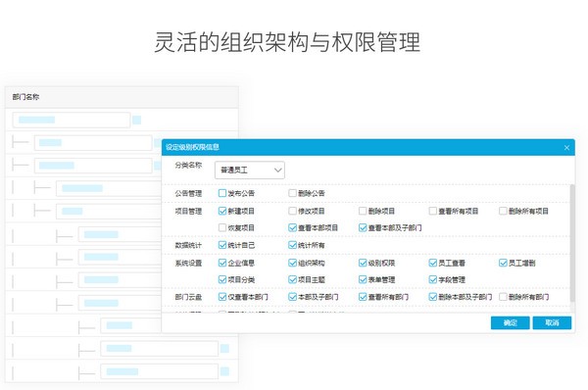
Task: Disable the 项目分类 permission
Action: [x=222, y=279]
